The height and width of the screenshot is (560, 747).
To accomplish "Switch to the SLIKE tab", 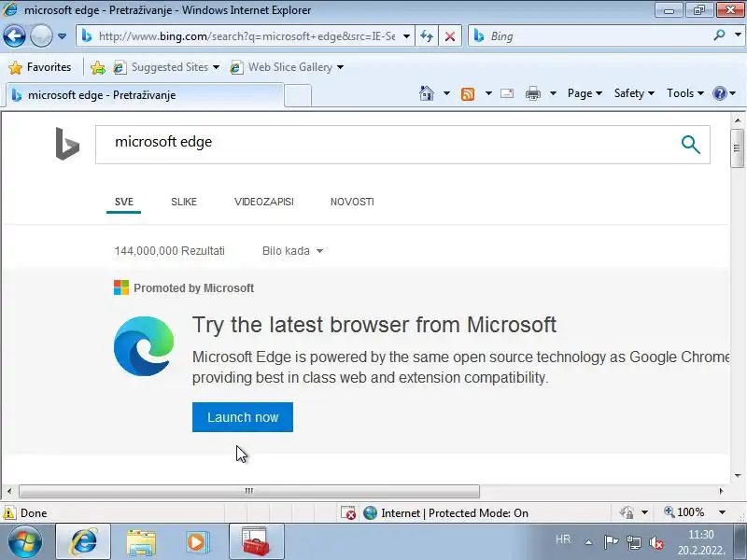I will (x=184, y=202).
